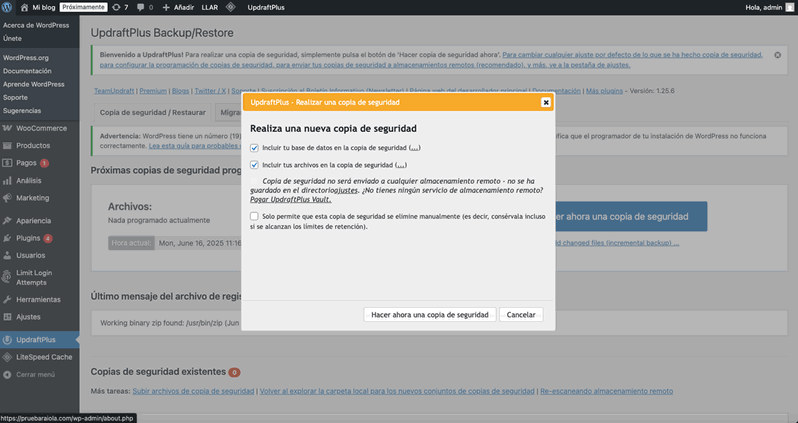Click Hola, admin account text
This screenshot has width=798, height=423.
tap(763, 7)
